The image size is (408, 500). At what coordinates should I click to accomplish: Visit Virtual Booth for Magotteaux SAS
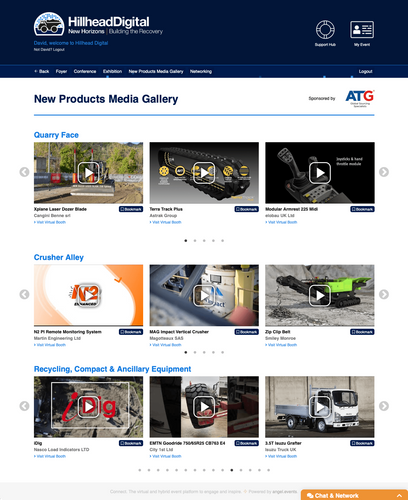[x=166, y=345]
